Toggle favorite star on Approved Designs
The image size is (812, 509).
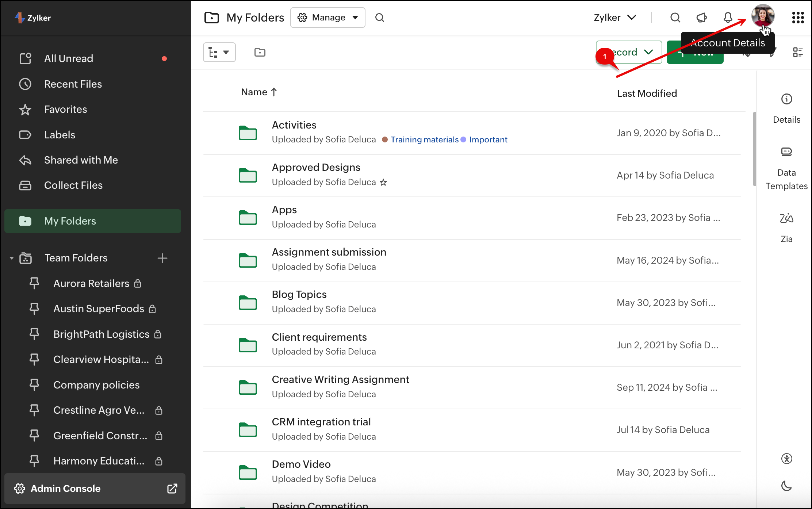point(383,182)
